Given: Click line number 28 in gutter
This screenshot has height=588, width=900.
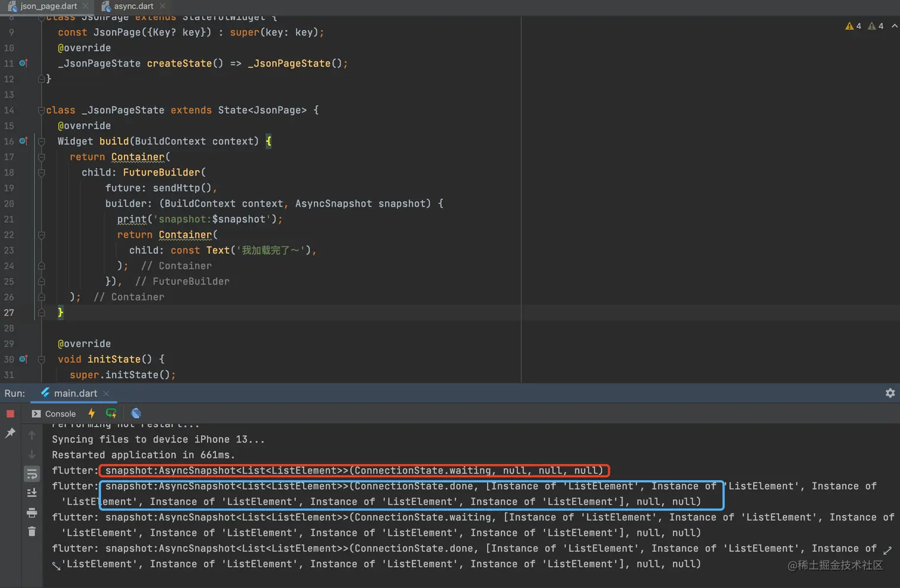Looking at the screenshot, I should pos(9,328).
